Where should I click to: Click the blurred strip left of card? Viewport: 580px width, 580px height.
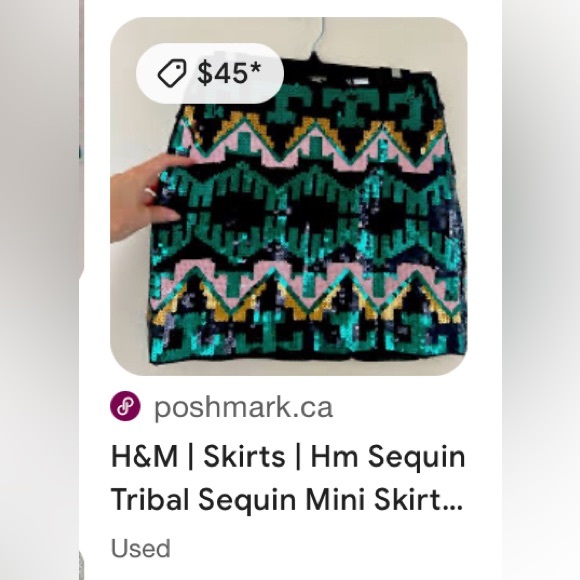[40, 290]
